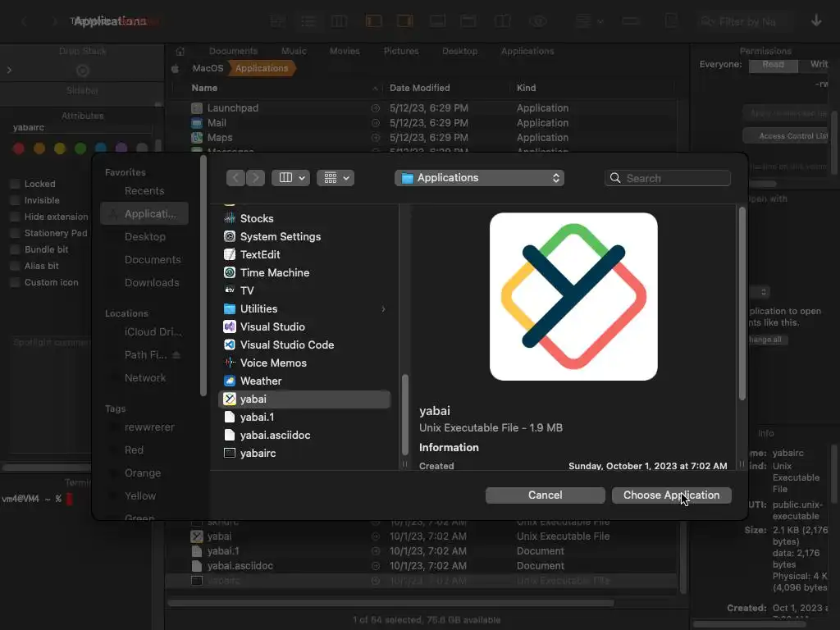This screenshot has height=630, width=840.
Task: Switch to the Music tab in Path Finder
Action: pyautogui.click(x=294, y=51)
